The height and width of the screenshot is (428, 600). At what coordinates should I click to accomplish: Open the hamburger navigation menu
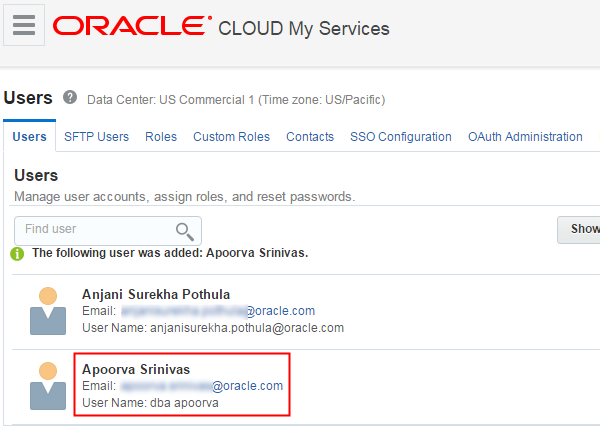[x=24, y=25]
